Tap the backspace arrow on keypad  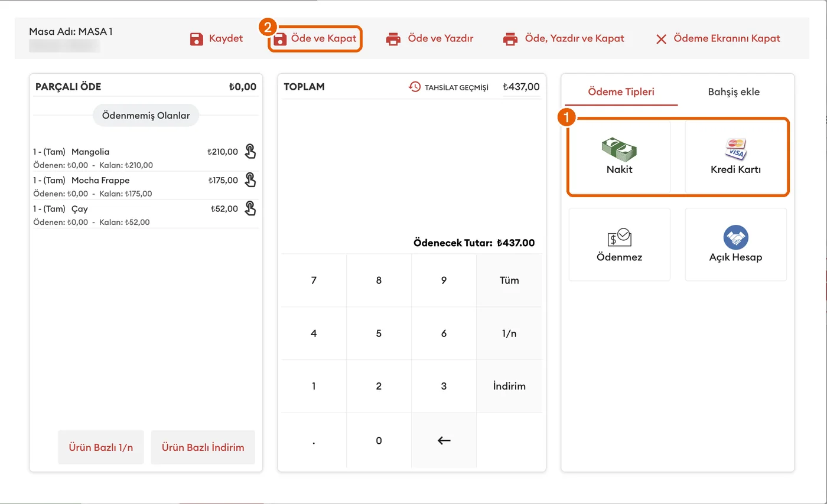[444, 440]
